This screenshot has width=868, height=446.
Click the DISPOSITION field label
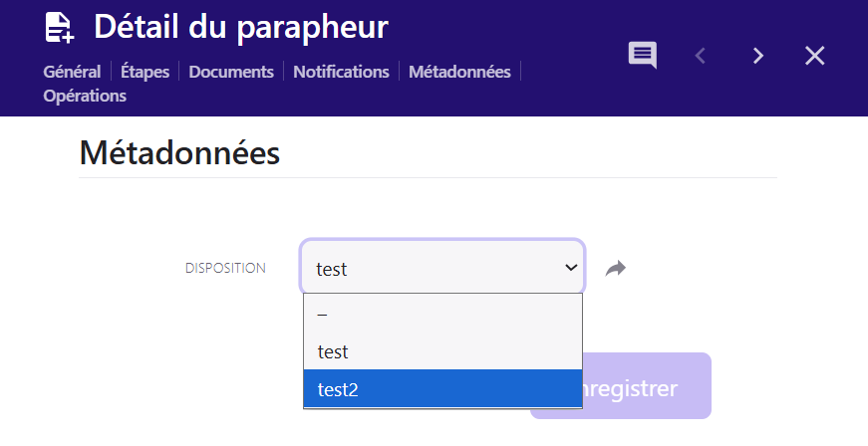(x=225, y=268)
